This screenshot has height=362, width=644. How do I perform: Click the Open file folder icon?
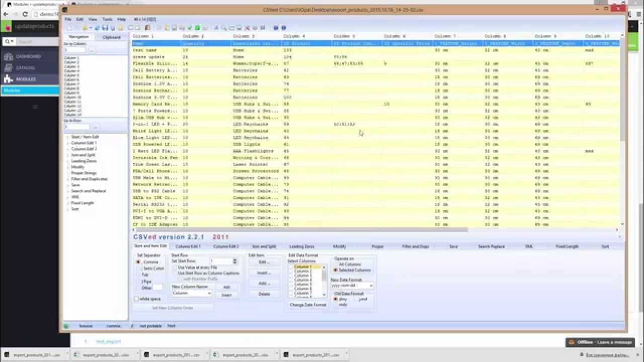click(x=85, y=28)
